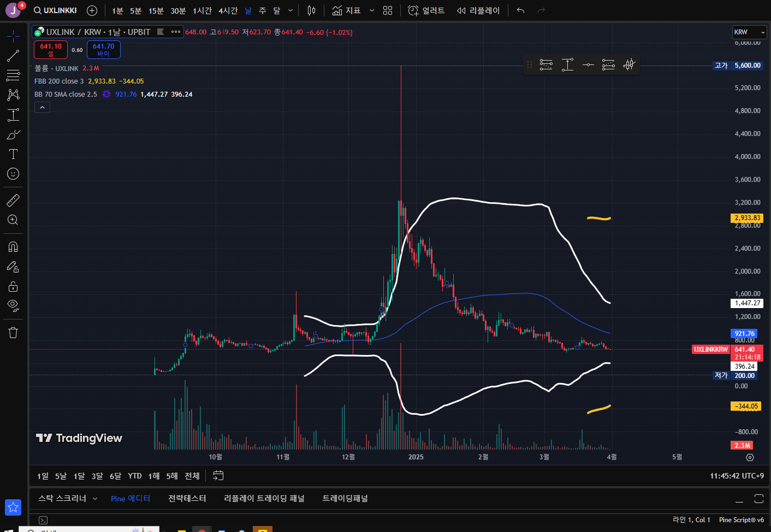Open the emoji icons tool
Image resolution: width=771 pixels, height=532 pixels.
(13, 174)
